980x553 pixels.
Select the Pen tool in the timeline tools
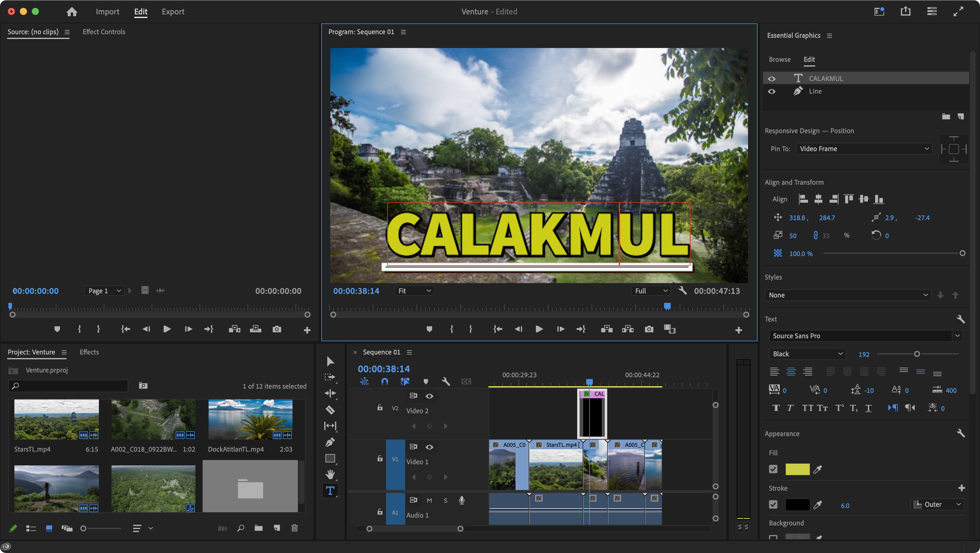330,442
